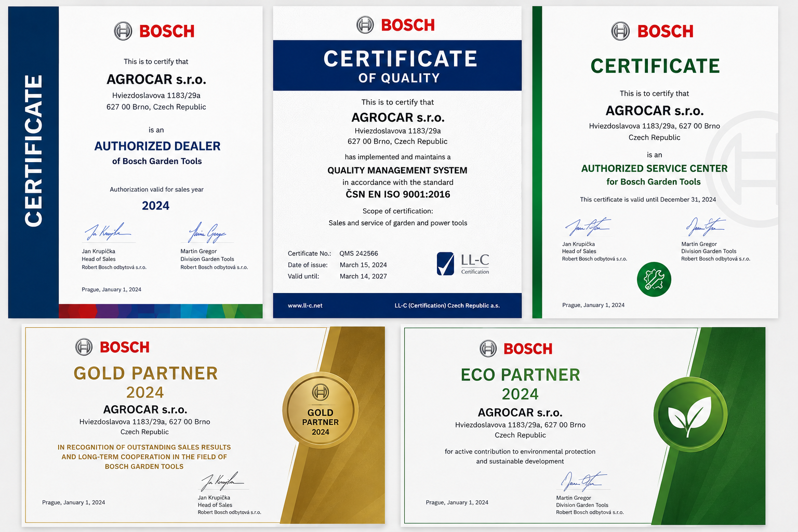Click the green CERTIFICATE heading
This screenshot has height=532, width=798.
coord(655,66)
